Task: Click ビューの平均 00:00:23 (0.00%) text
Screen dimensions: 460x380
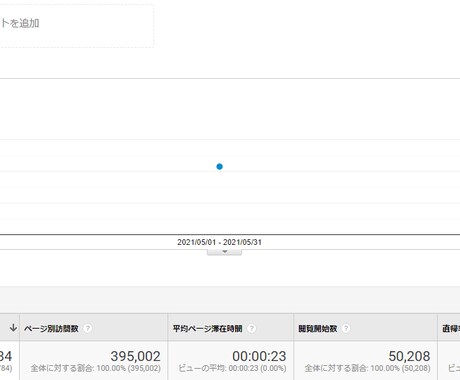Action: (x=232, y=368)
